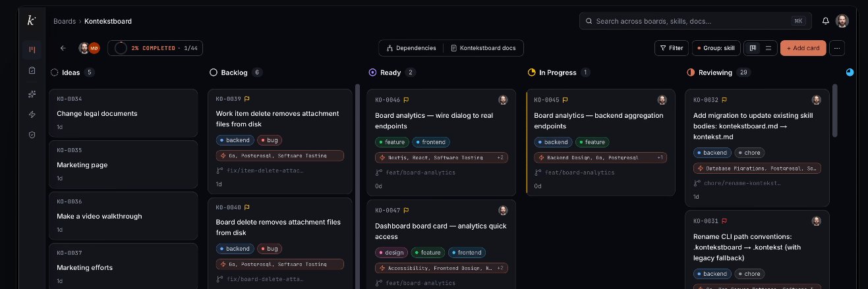
Task: Click assignee avatar on KO-0031 card
Action: tap(817, 221)
